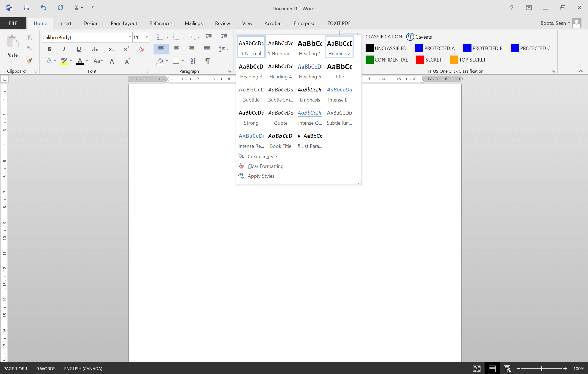Open the Font dialog launcher
This screenshot has height=374, width=588.
point(147,71)
